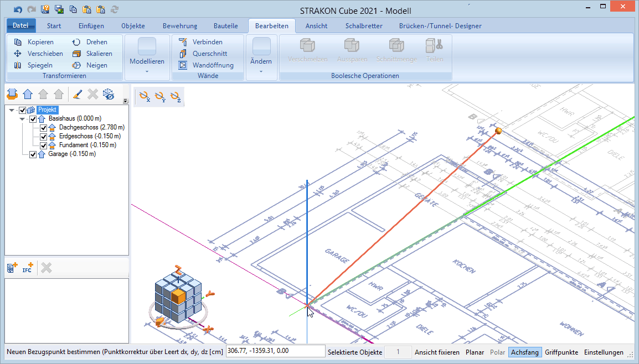639x364 pixels.
Task: Uncheck the Dachgeschoss checkbox
Action: click(x=43, y=128)
